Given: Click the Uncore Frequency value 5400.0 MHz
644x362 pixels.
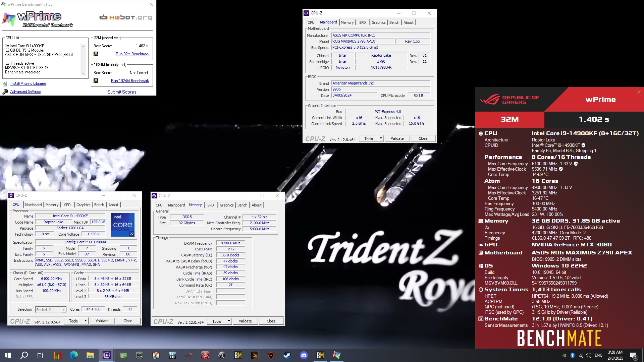Looking at the screenshot, I should [259, 229].
